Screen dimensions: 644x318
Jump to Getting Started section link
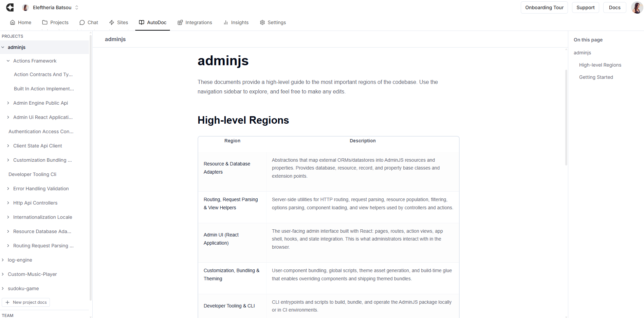tap(596, 77)
